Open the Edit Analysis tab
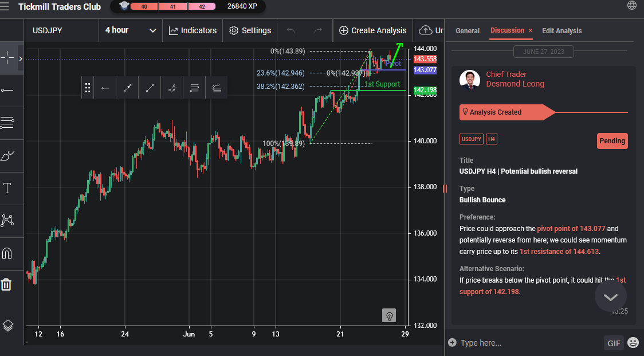Screen dimensions: 644x356 [562, 31]
